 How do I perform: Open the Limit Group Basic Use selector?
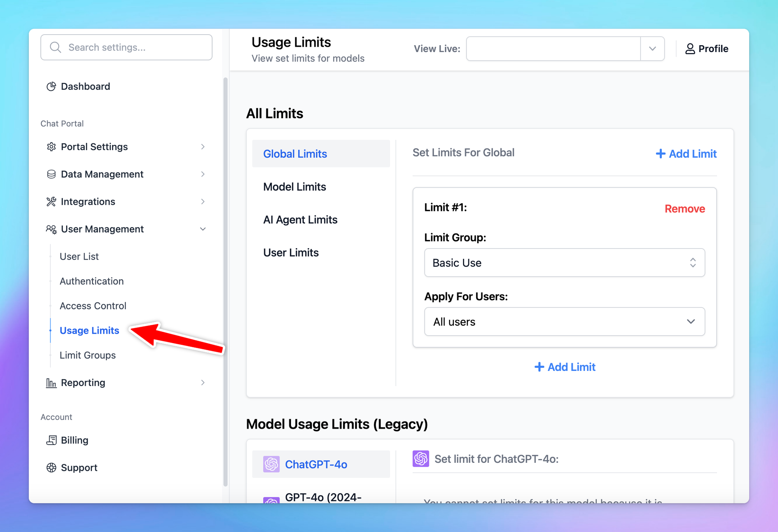565,263
